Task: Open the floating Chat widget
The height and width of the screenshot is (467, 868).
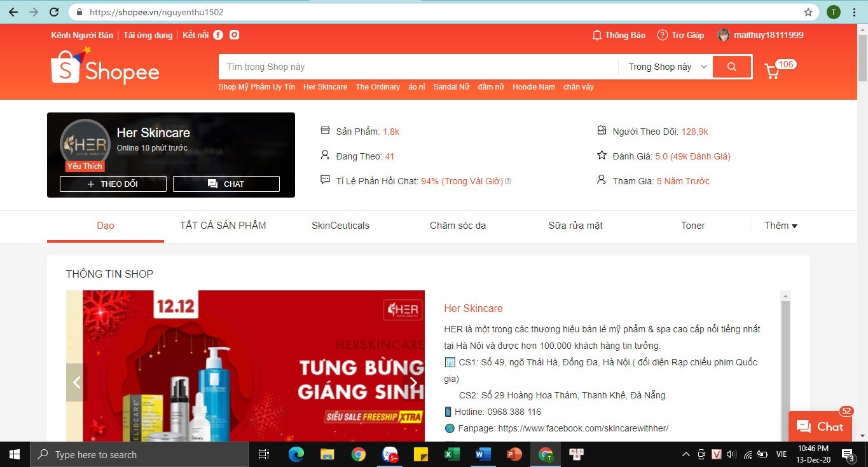Action: (820, 427)
